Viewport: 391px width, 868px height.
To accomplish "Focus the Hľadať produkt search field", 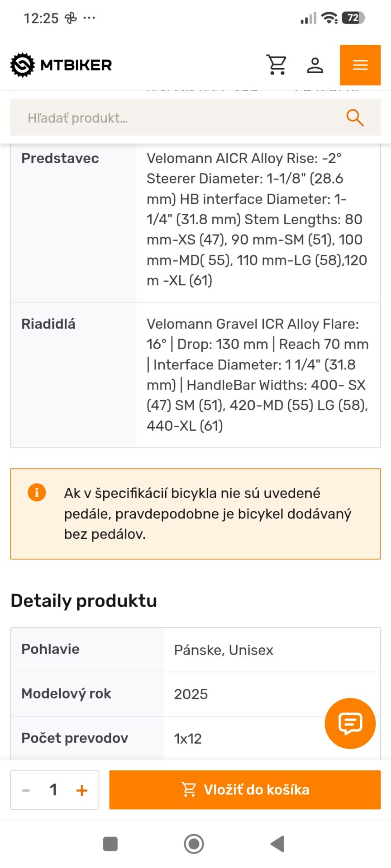I will [195, 118].
